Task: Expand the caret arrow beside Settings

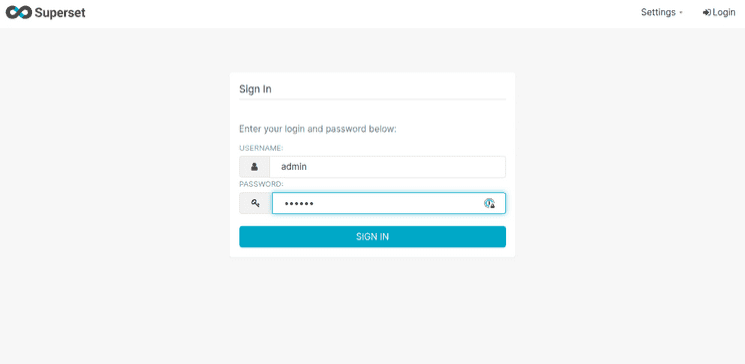Action: point(681,13)
